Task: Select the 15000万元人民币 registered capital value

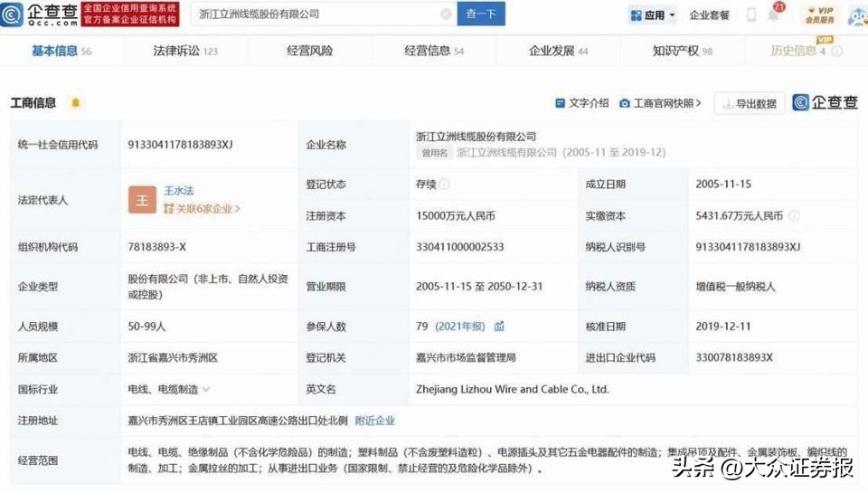Action: point(456,215)
